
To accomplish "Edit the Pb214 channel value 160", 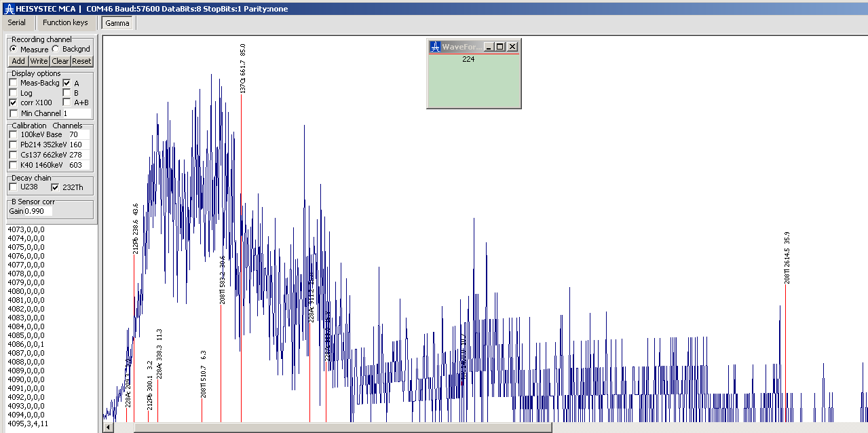I will (79, 145).
